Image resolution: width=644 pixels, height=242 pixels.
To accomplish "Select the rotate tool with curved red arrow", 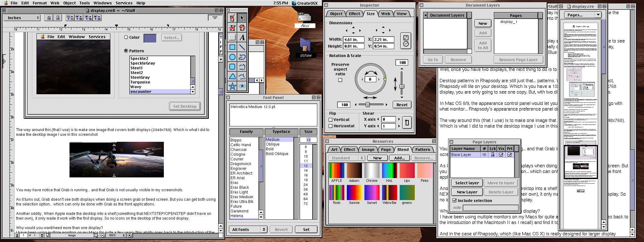I will pyautogui.click(x=242, y=28).
